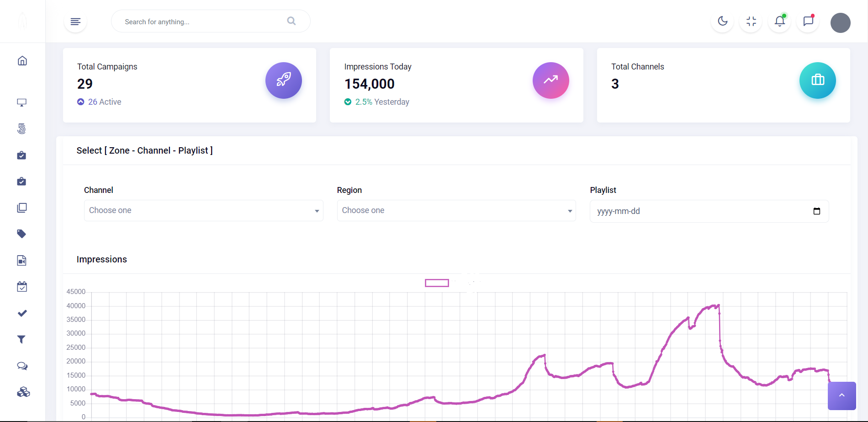Select the funnel filter sidebar icon
The width and height of the screenshot is (868, 422).
(21, 339)
